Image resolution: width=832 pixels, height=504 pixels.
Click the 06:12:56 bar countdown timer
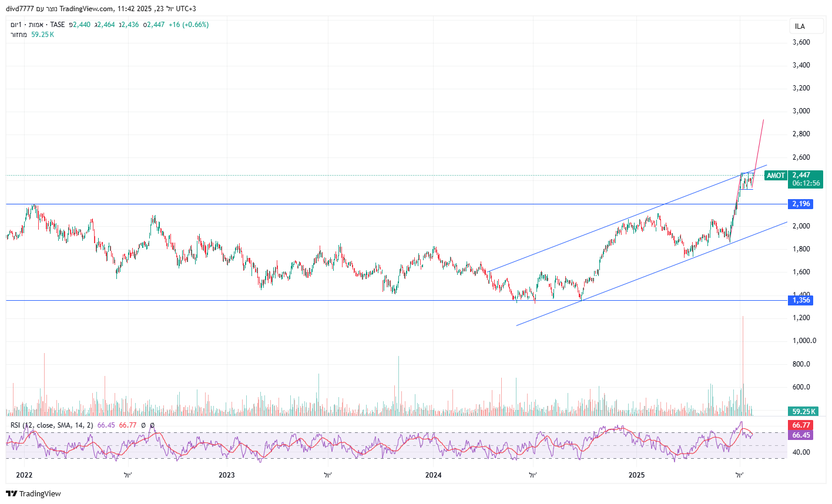click(x=805, y=183)
